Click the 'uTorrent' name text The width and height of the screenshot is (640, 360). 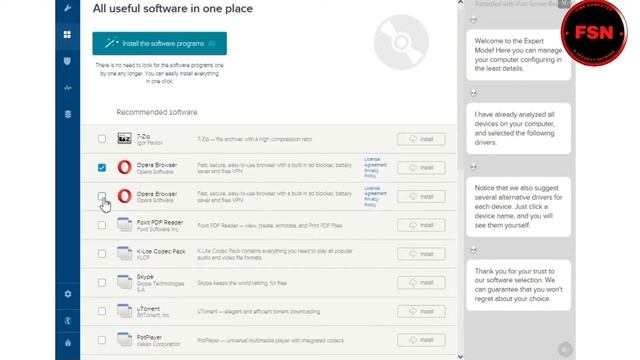(148, 309)
